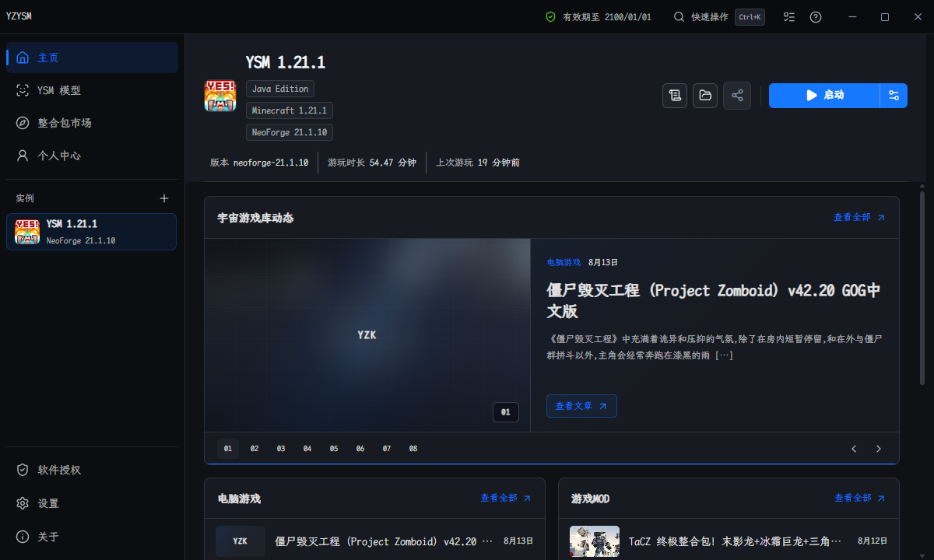Select carousel slide 05
The height and width of the screenshot is (560, 934).
(334, 449)
